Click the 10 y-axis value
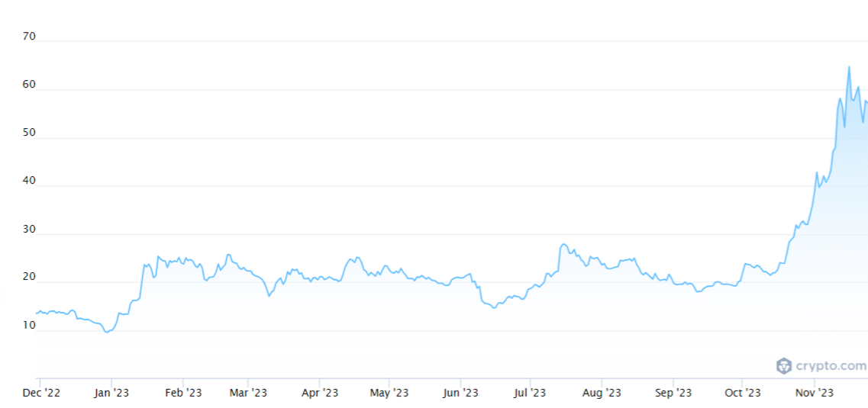This screenshot has height=408, width=868. click(x=29, y=325)
